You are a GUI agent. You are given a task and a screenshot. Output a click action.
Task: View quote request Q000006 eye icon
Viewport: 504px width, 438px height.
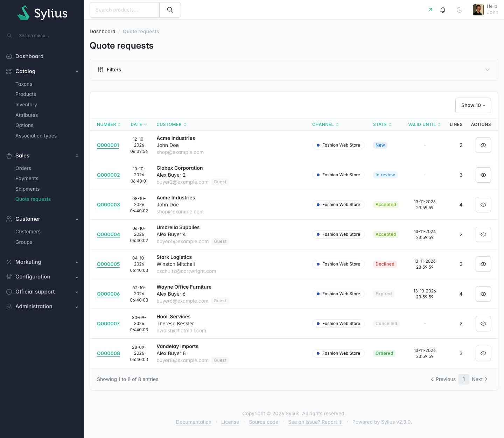[483, 294]
